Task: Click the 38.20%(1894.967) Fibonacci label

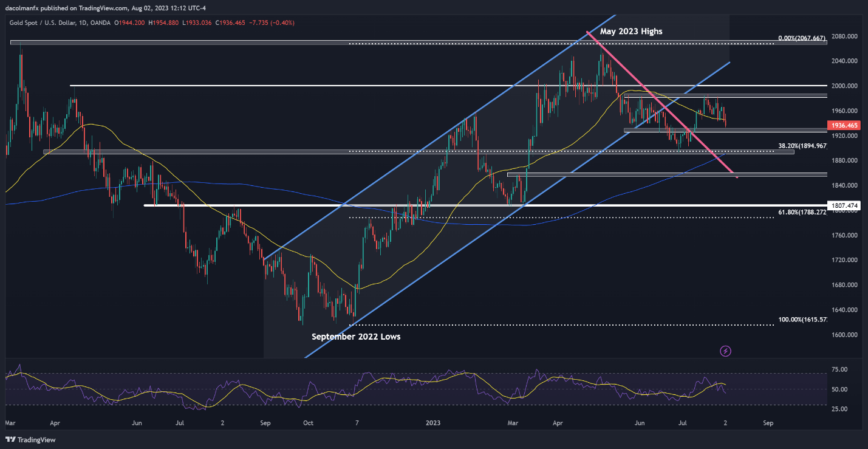Action: coord(802,146)
